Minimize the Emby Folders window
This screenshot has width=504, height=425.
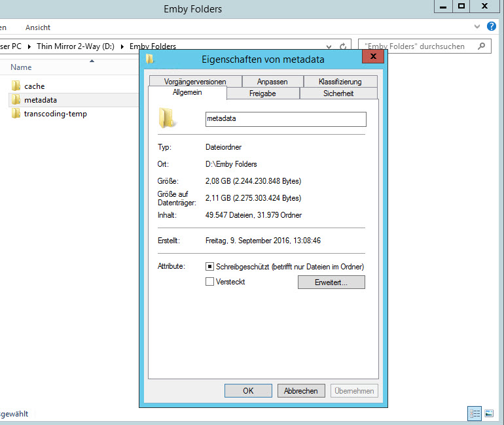click(x=443, y=6)
